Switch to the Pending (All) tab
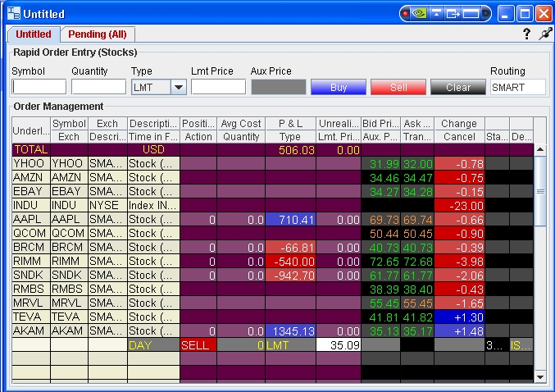This screenshot has width=555, height=392. coord(97,34)
